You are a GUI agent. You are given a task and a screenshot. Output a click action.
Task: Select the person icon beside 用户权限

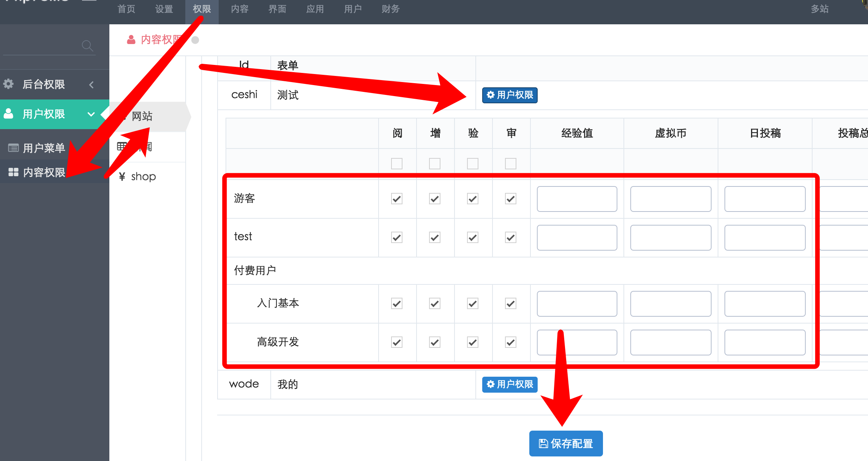tap(9, 114)
